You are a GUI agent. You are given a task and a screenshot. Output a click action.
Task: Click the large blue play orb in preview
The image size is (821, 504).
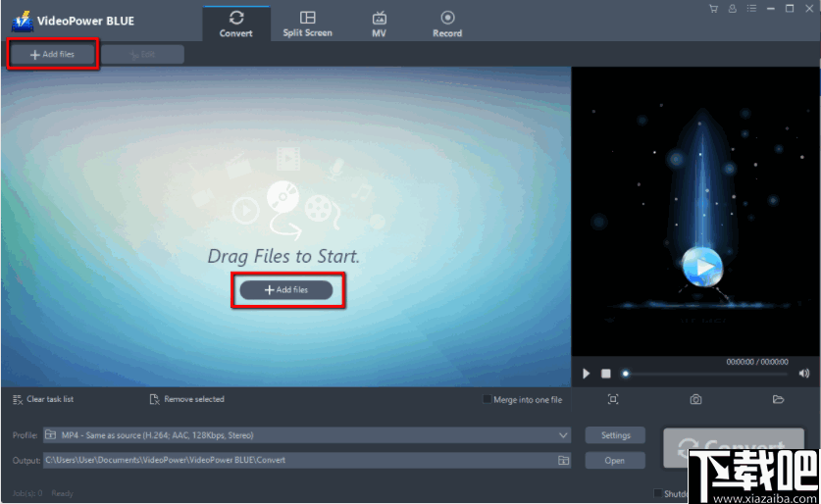click(x=702, y=267)
